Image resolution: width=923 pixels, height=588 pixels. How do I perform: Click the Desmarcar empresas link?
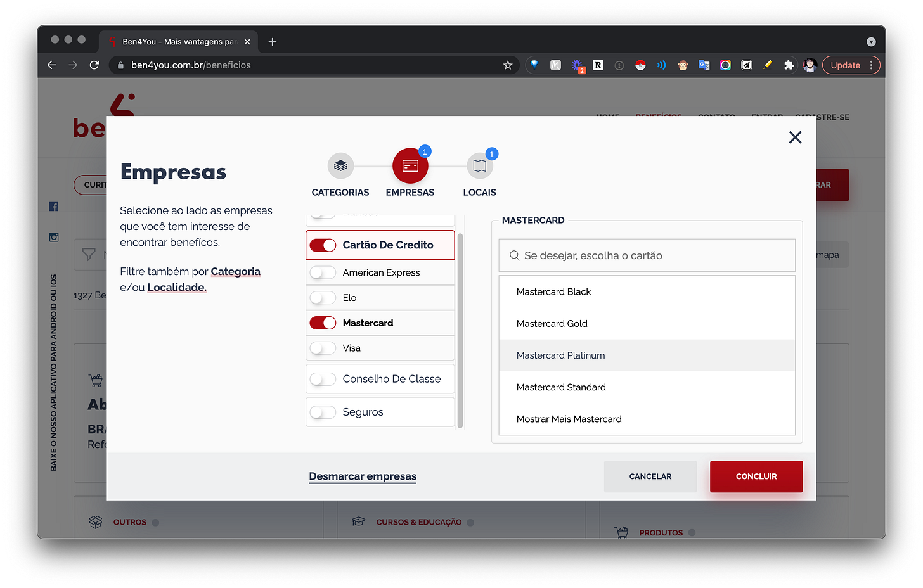pyautogui.click(x=363, y=476)
